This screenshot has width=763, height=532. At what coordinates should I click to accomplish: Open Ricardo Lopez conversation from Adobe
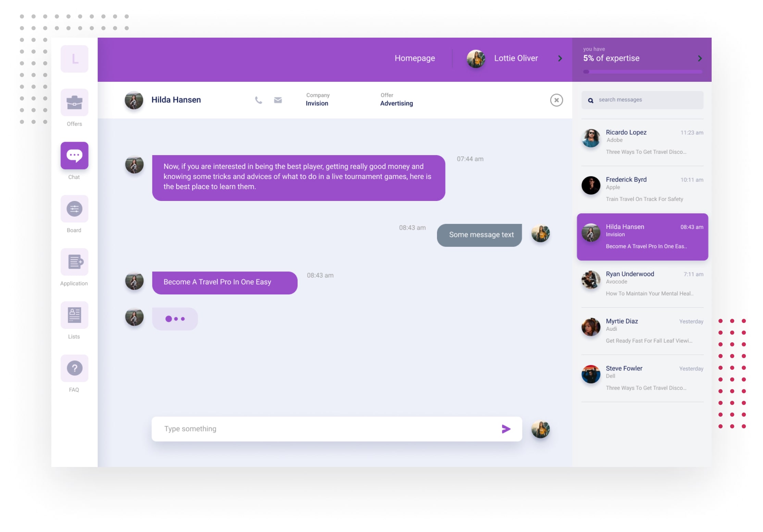642,142
